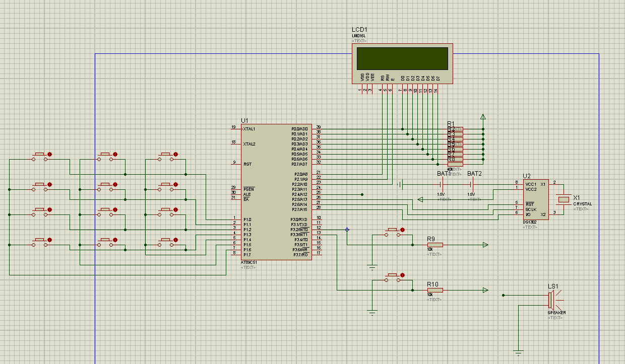Click the "ALE" pin name on U1

246,194
